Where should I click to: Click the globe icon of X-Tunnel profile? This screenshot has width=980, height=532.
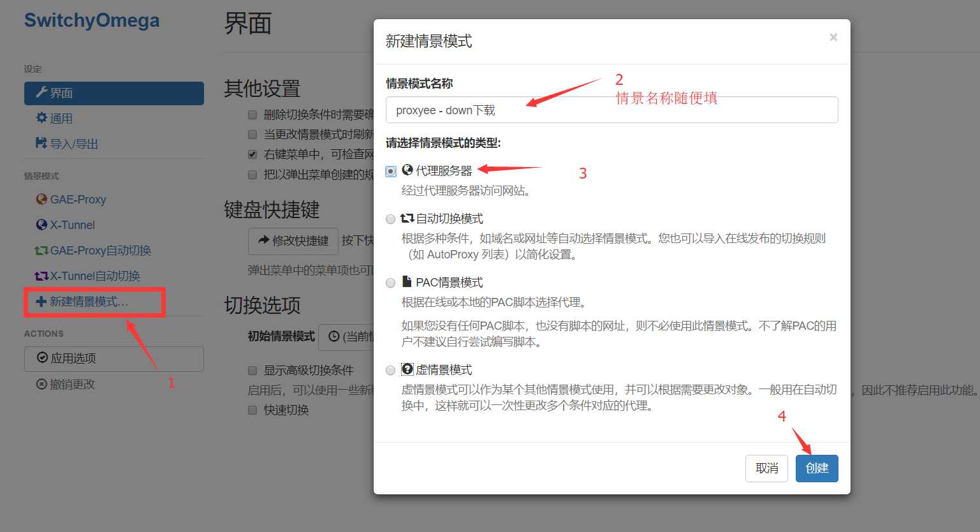coord(41,225)
